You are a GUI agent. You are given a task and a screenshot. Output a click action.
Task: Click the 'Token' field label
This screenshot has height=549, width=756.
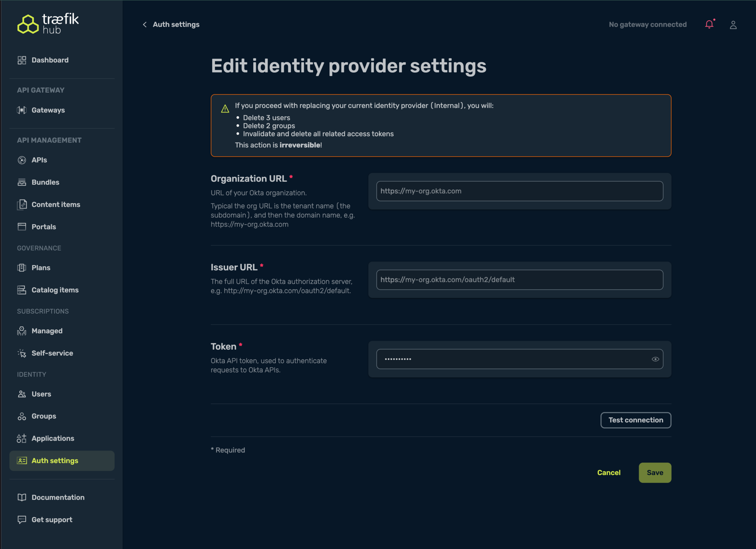pos(223,347)
